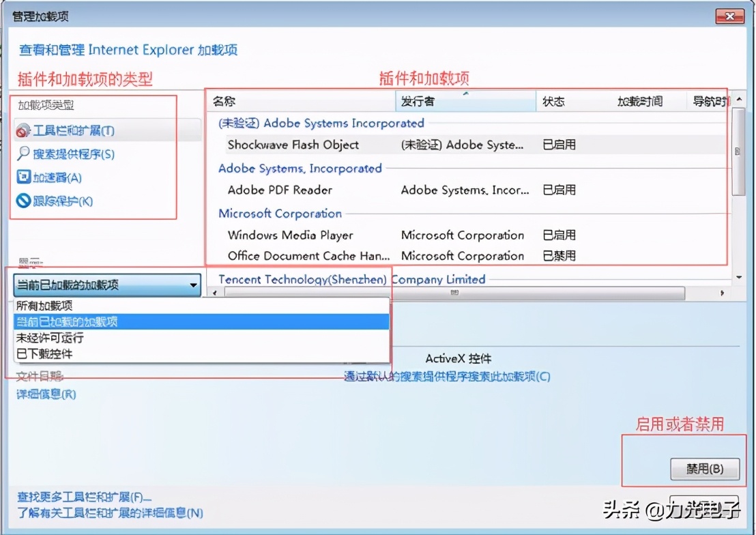This screenshot has height=535, width=756.
Task: Click the Tracking Protection icon beside 跟踪保护(K)
Action: click(23, 201)
